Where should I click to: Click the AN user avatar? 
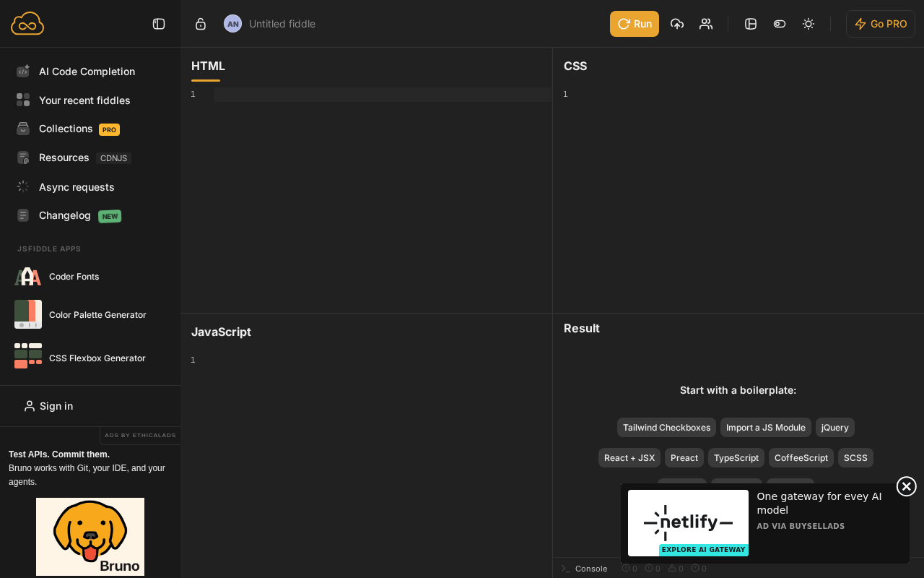[x=232, y=24]
